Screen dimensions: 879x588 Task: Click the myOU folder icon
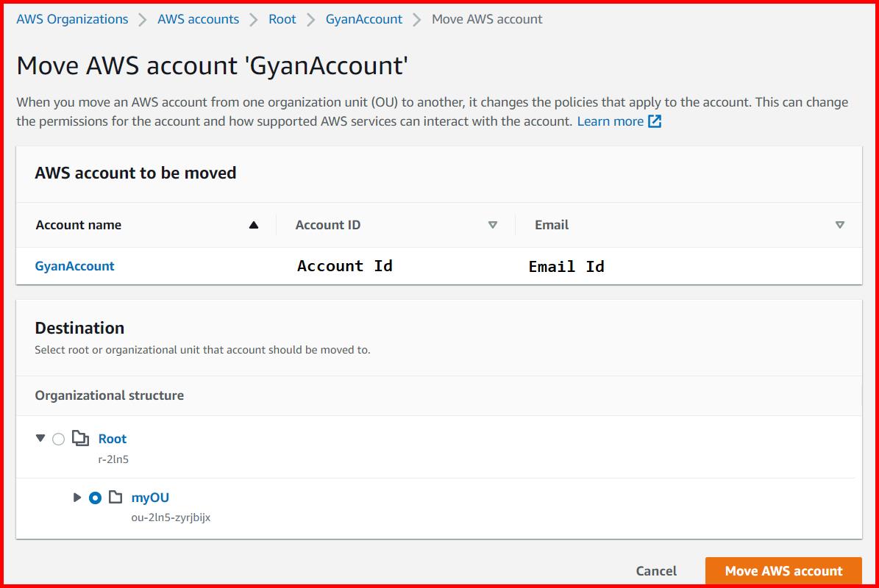point(115,498)
